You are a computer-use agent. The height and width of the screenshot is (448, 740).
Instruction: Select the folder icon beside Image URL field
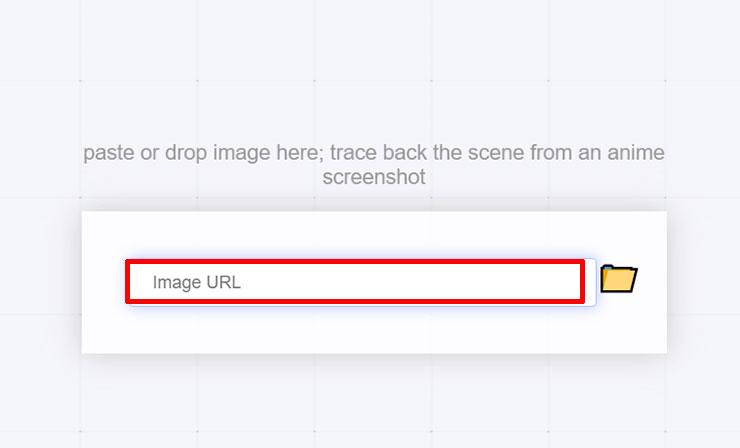click(x=618, y=280)
